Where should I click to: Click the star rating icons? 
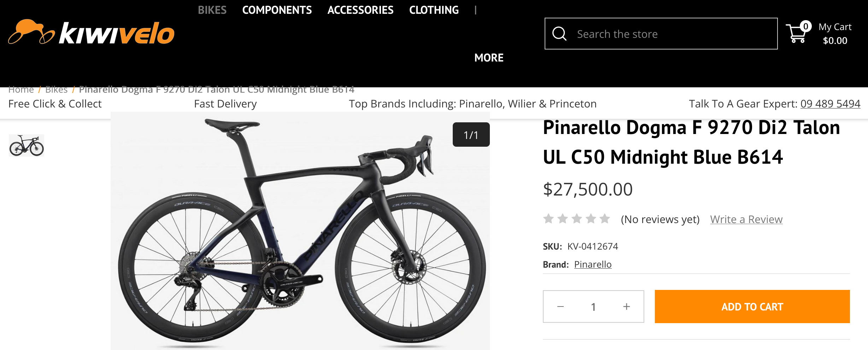coord(576,219)
